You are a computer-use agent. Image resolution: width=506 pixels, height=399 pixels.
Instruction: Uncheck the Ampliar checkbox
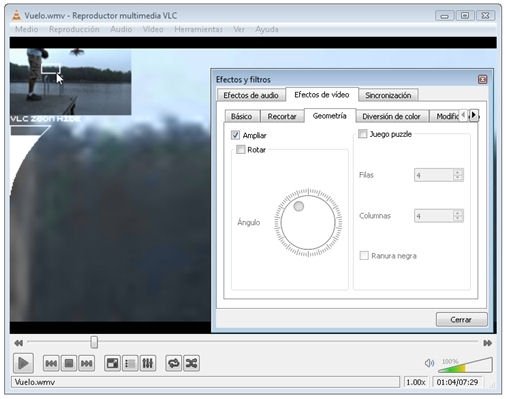(x=235, y=135)
